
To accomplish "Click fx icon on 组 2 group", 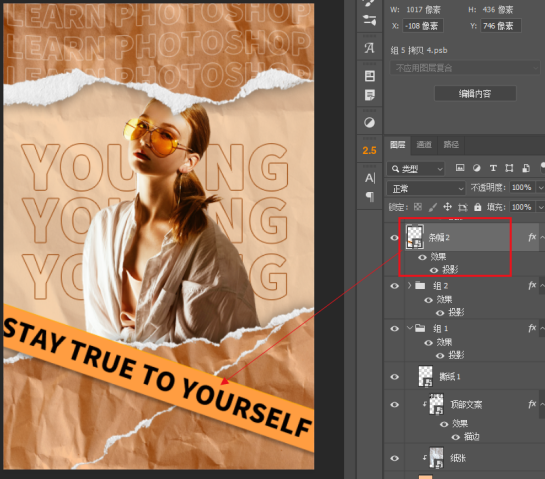I will [x=532, y=285].
